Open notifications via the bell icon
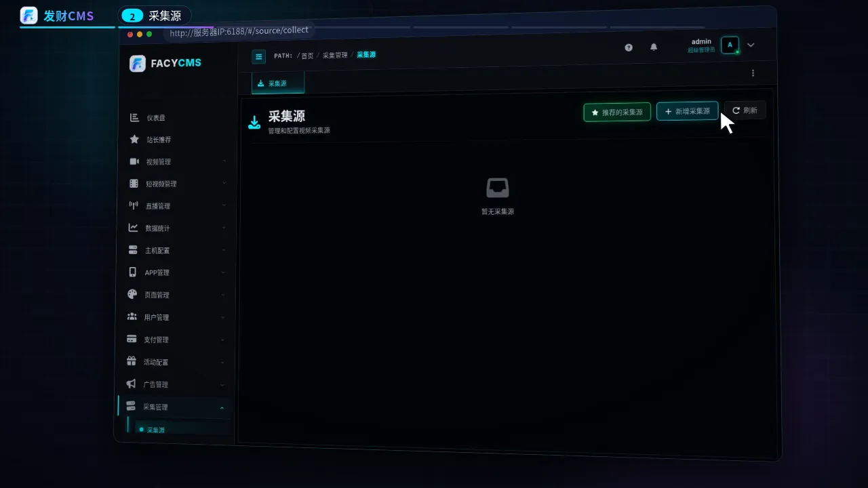This screenshot has height=488, width=868. click(x=654, y=47)
